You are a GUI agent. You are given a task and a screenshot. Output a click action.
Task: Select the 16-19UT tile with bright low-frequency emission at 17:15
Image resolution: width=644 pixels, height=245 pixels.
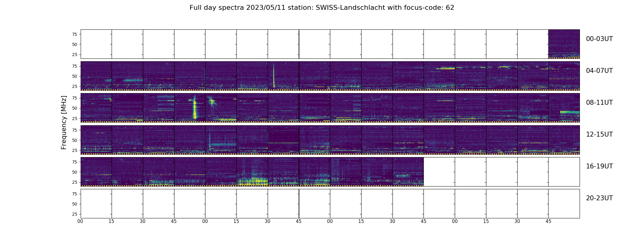point(252,171)
